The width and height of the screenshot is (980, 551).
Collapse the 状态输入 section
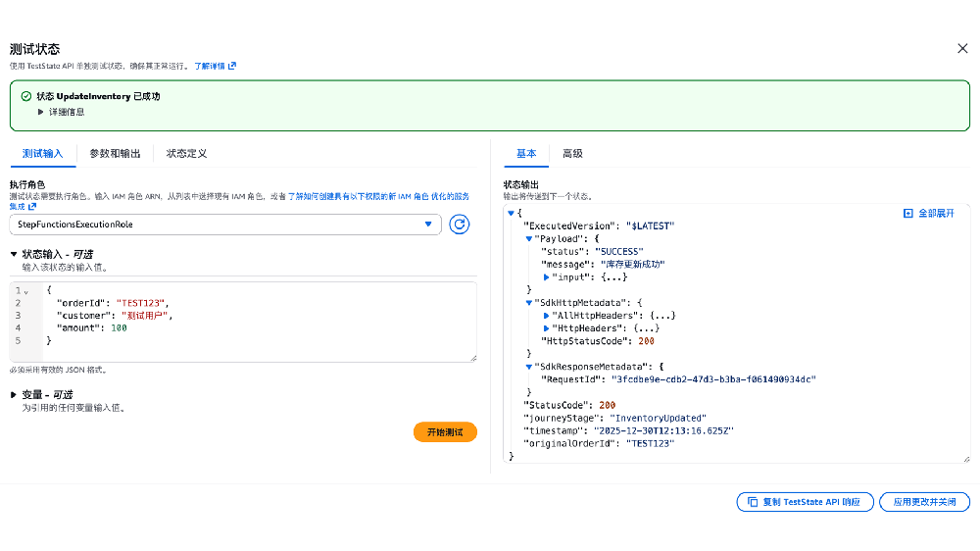(x=15, y=254)
